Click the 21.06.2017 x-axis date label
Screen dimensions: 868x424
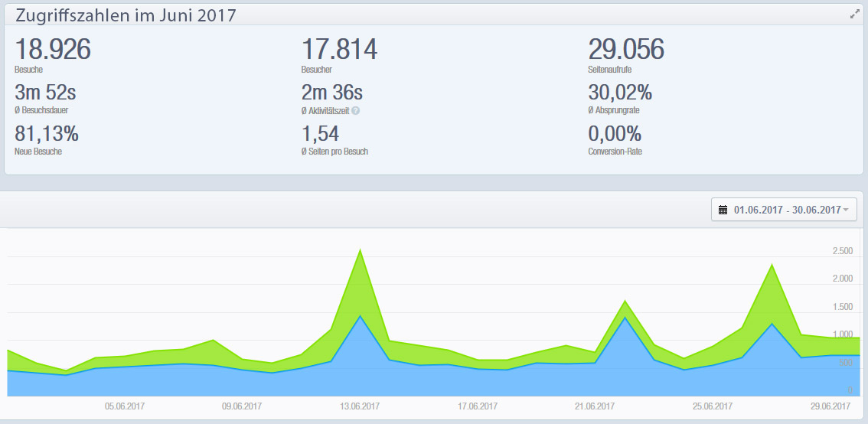point(596,406)
